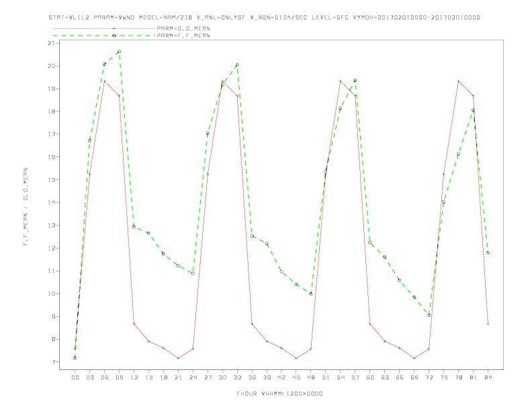The width and height of the screenshot is (532, 411).
Task: Click the red plus marker at hour 84
Action: click(x=488, y=324)
